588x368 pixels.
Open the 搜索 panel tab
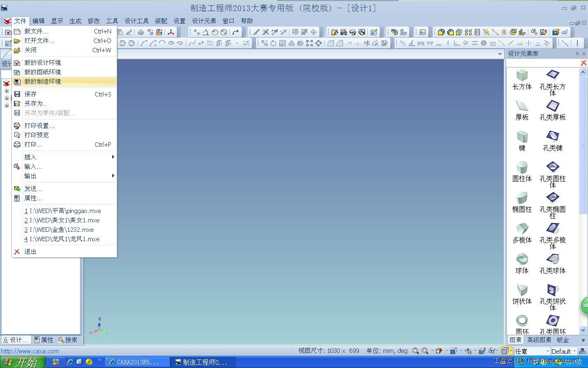tap(68, 340)
